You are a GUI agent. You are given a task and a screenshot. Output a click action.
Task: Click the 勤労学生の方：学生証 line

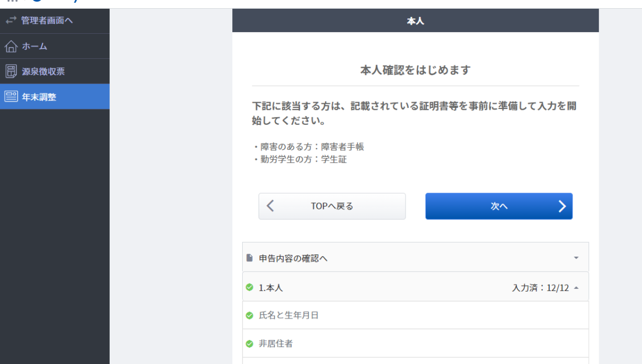[x=300, y=159]
